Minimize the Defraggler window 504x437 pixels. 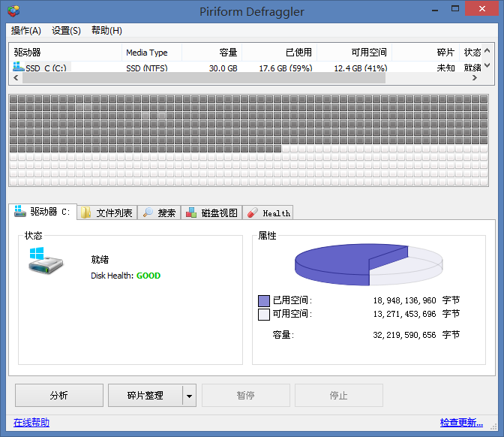435,9
